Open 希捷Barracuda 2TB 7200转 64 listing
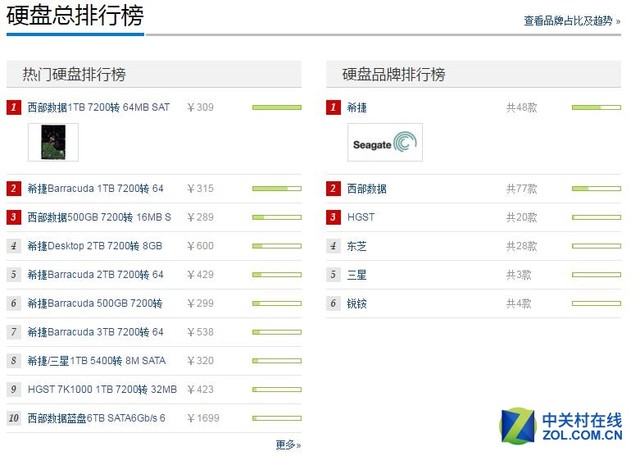 click(x=95, y=275)
